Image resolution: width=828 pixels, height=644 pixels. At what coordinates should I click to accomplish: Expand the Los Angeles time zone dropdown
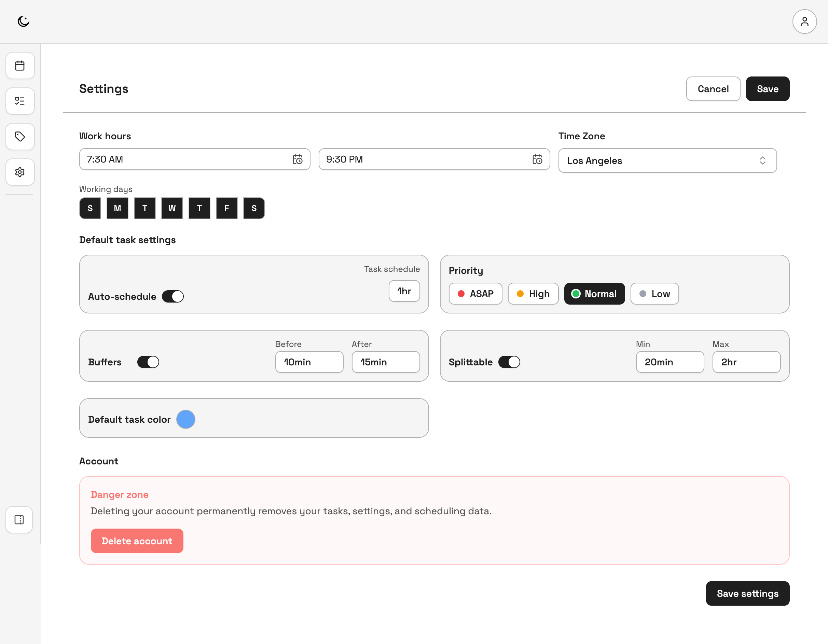click(667, 161)
